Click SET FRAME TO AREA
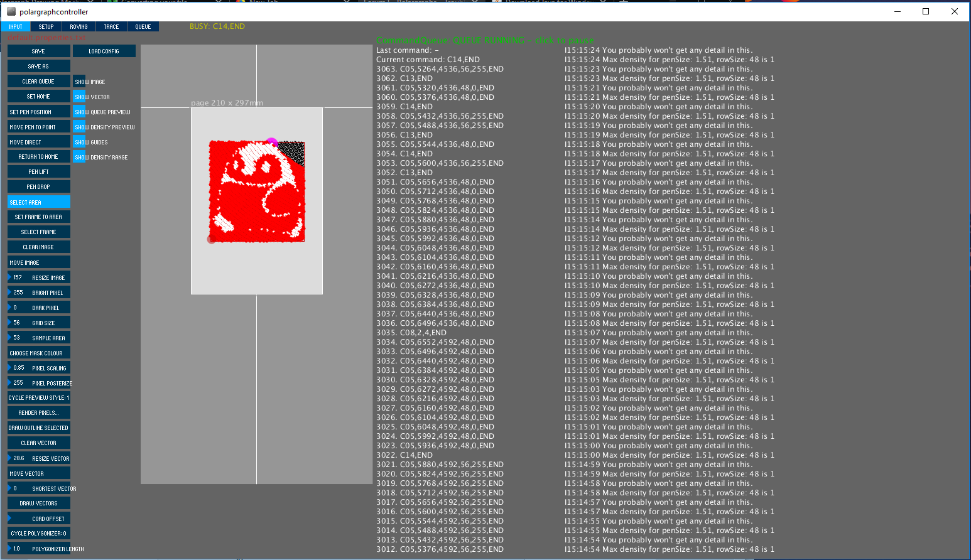 click(x=39, y=217)
